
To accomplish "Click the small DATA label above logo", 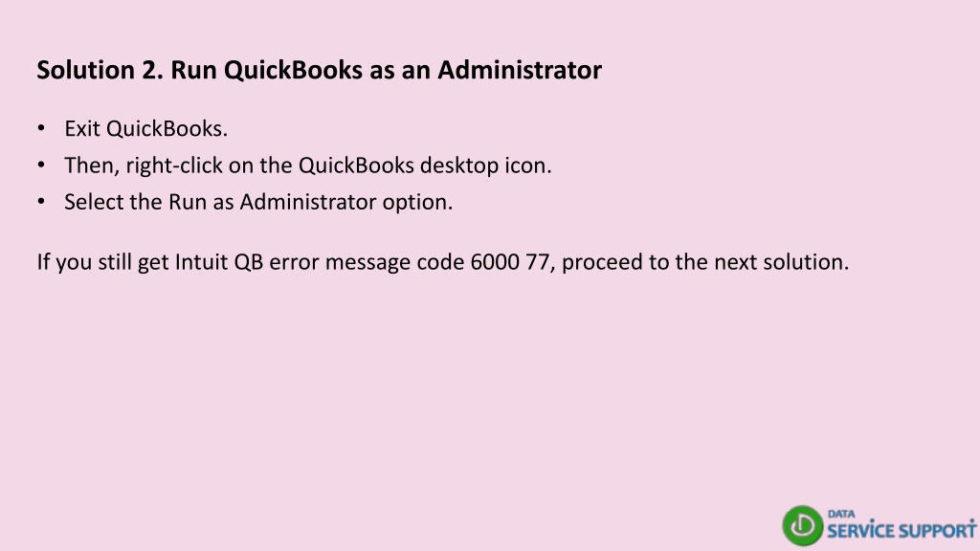I will (x=841, y=514).
